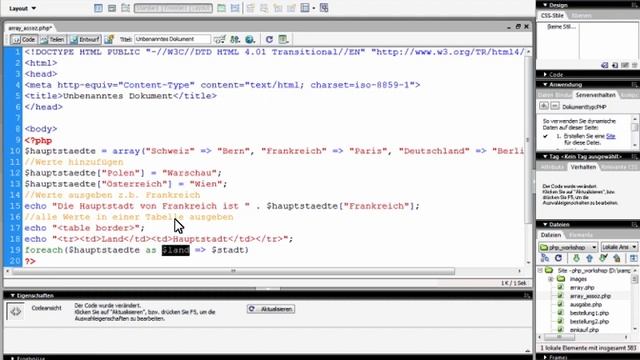
Task: Click the new CSS style icon
Action: pyautogui.click(x=615, y=65)
